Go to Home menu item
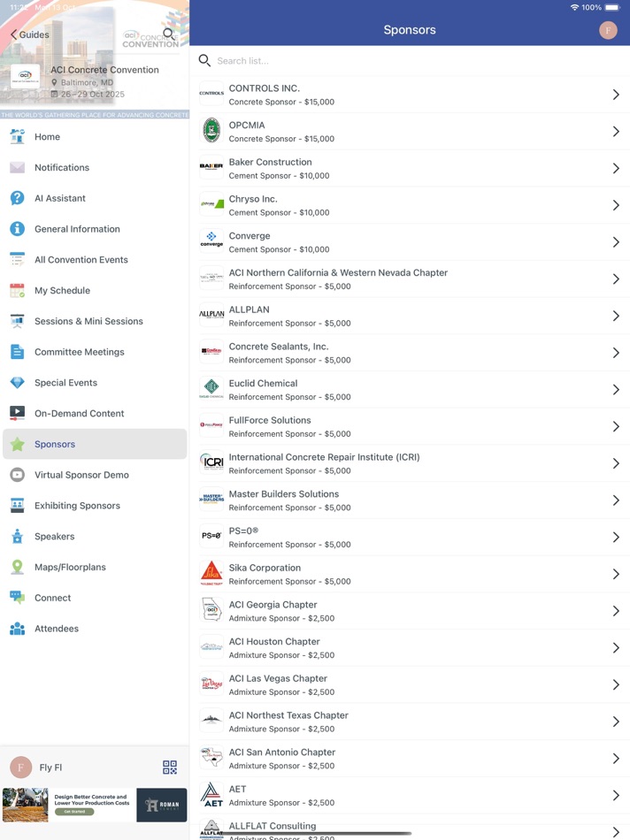This screenshot has width=630, height=840. [x=95, y=136]
